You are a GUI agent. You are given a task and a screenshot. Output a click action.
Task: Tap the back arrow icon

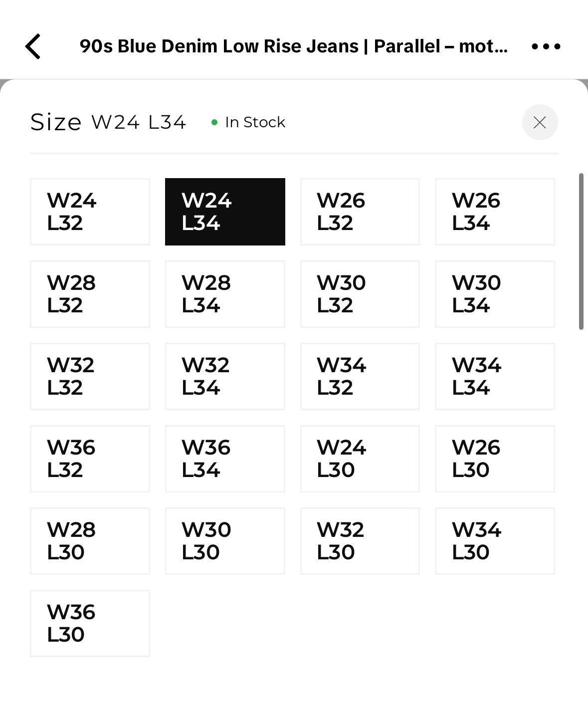[x=33, y=46]
